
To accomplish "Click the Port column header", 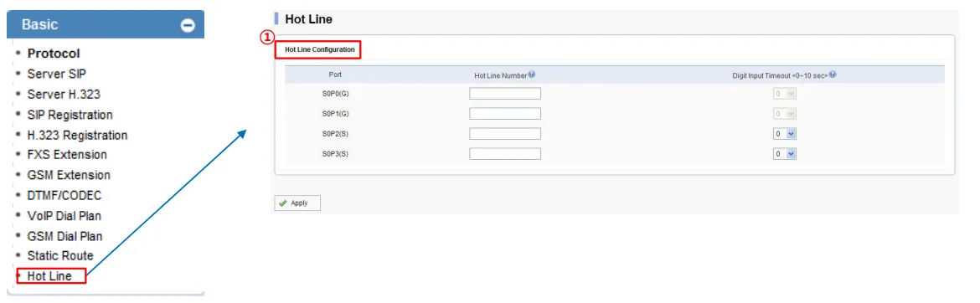I will [x=335, y=74].
